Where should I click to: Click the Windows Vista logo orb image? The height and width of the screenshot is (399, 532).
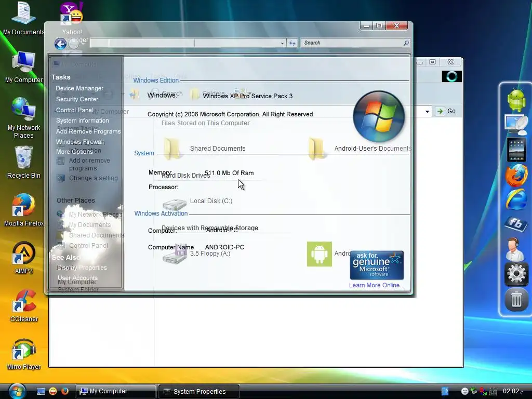[379, 116]
